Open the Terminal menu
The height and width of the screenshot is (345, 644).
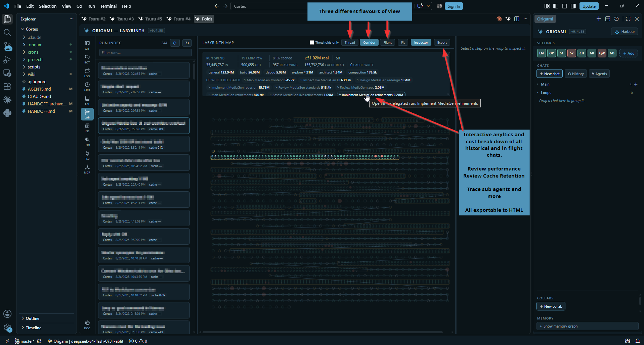pyautogui.click(x=109, y=6)
